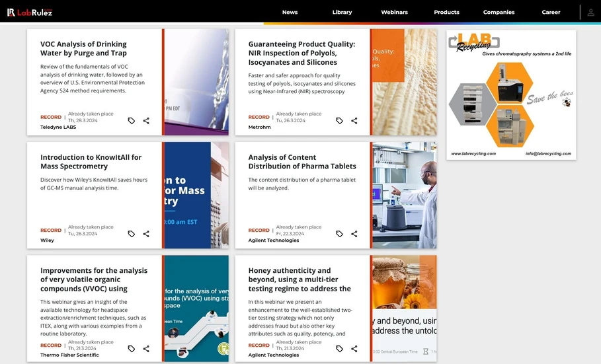Click the scientist in lab thumbnail
Screen dimensions: 601x364
pyautogui.click(x=405, y=195)
